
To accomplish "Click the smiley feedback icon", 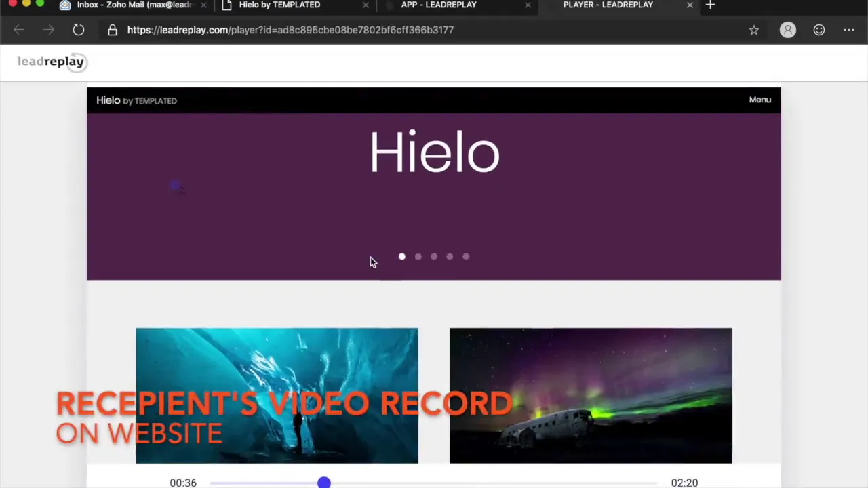I will click(819, 30).
